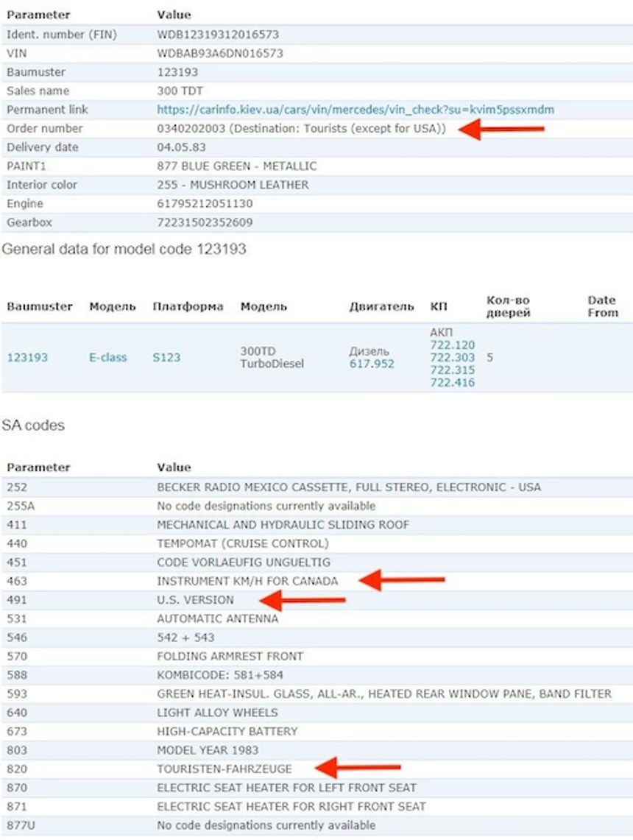Click red arrow pointing at TOURISTEN-FAHRZEUGE
Screen dimensions: 633x840
click(x=357, y=769)
